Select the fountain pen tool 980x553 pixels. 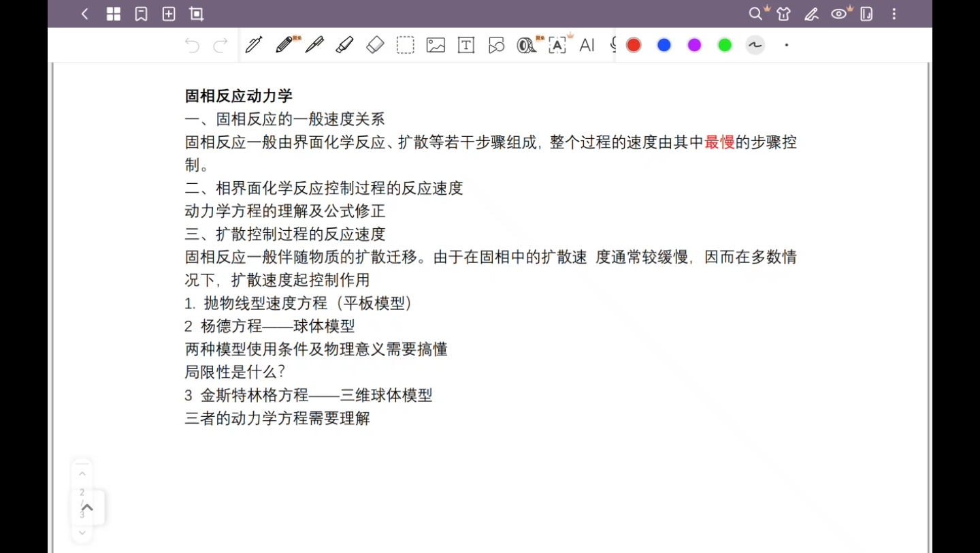coord(254,45)
